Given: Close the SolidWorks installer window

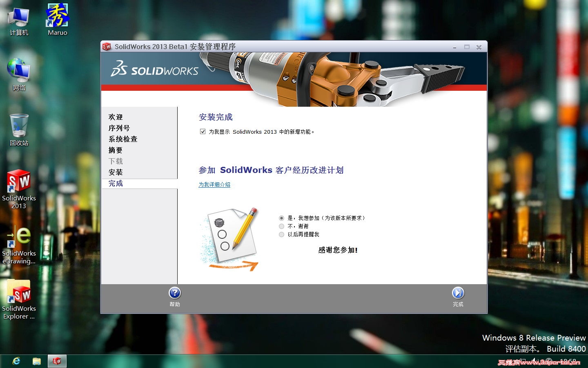Looking at the screenshot, I should (x=479, y=47).
